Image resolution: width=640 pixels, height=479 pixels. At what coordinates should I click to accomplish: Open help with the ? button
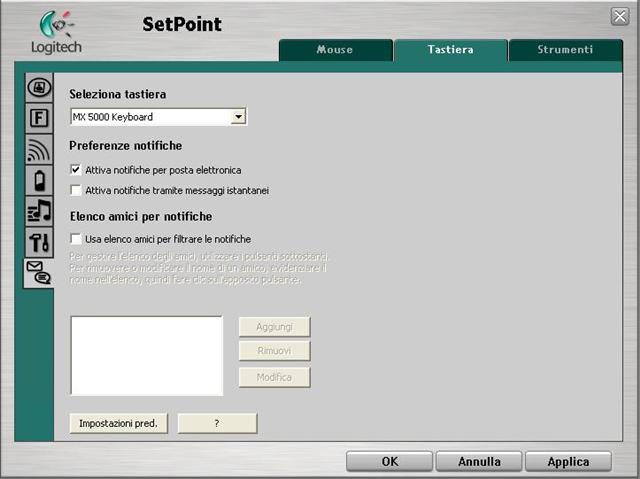pyautogui.click(x=217, y=424)
